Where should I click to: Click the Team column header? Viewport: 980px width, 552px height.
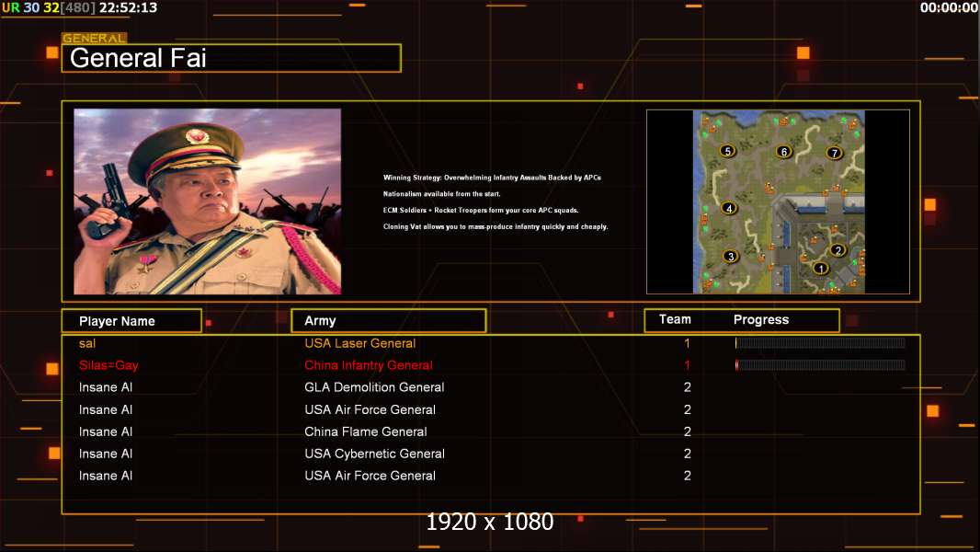click(x=675, y=319)
